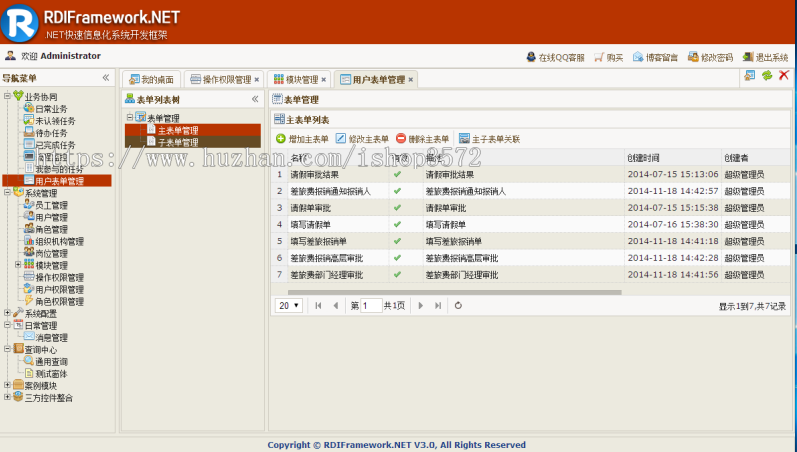Go to first page in pager
Image resolution: width=797 pixels, height=452 pixels.
(318, 306)
